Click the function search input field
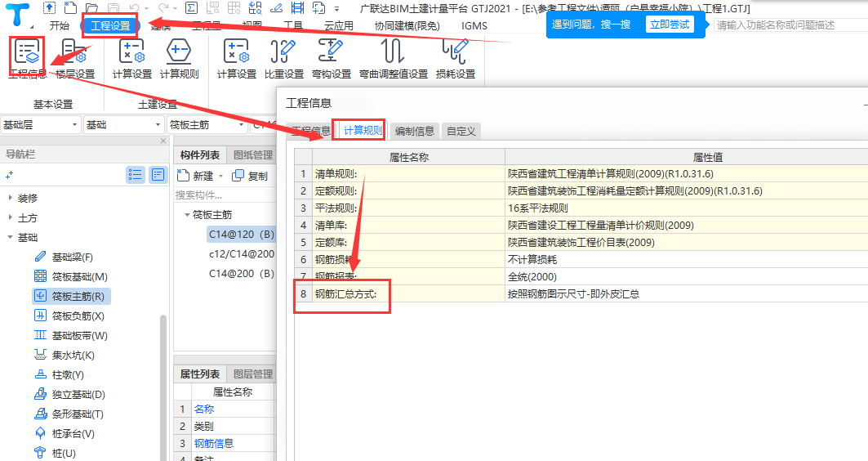The image size is (868, 461). tap(790, 25)
